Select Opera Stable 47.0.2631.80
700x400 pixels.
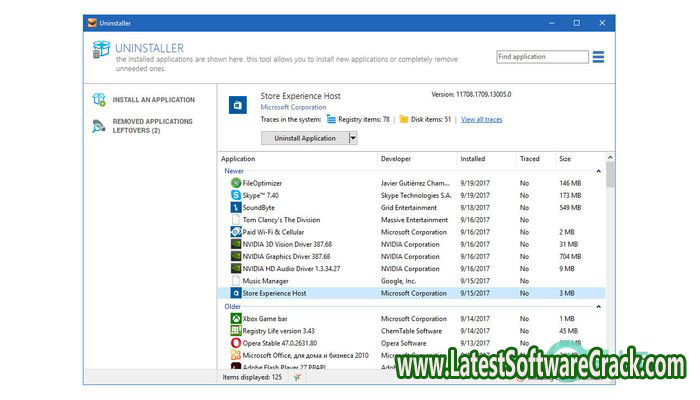pos(412,343)
